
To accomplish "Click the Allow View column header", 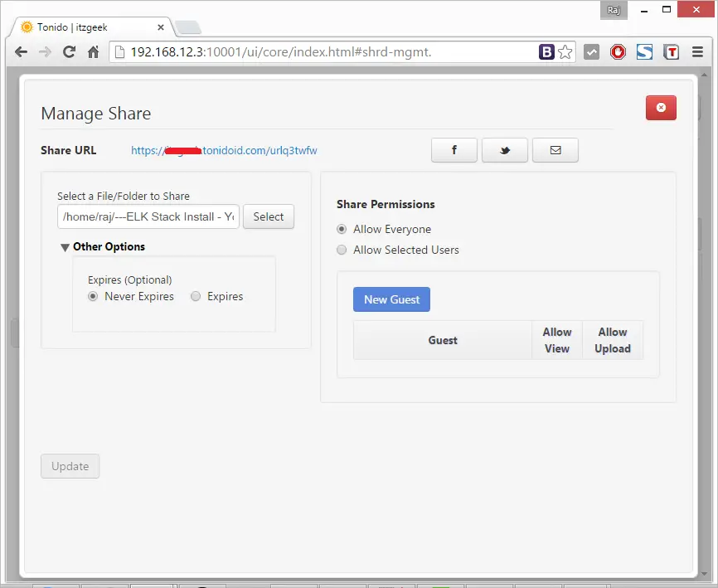I will (x=557, y=340).
